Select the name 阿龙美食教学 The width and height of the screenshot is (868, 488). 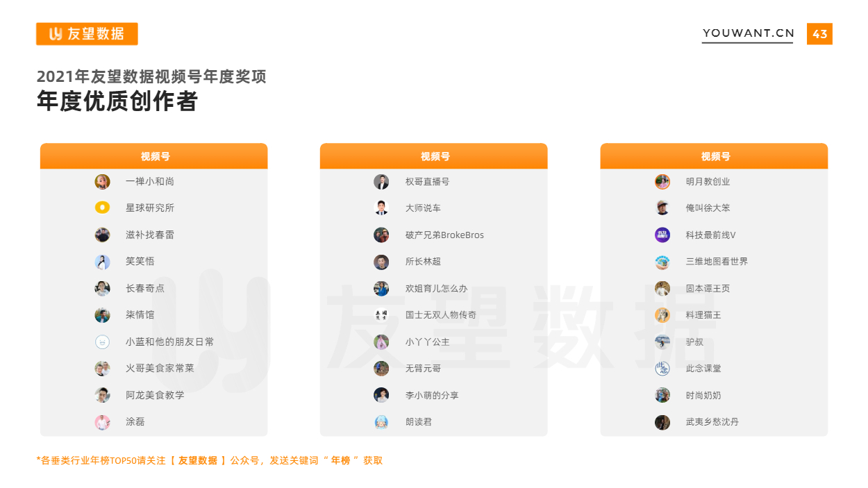(155, 396)
